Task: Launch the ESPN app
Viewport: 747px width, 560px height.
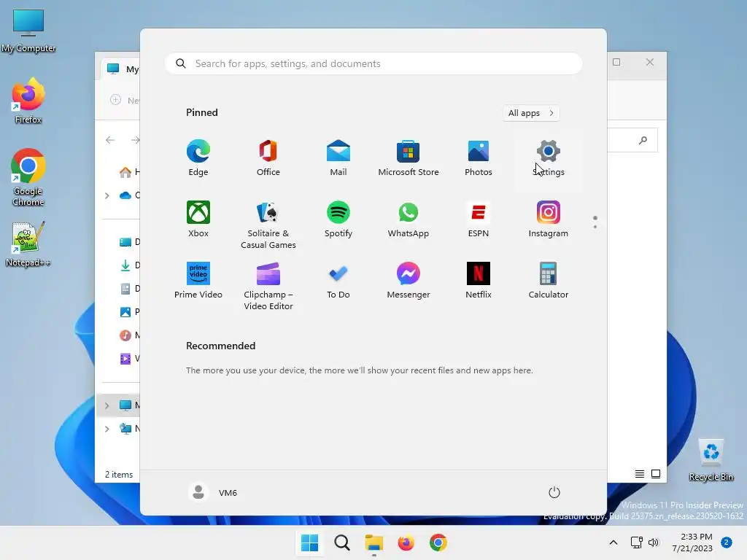Action: pos(479,219)
